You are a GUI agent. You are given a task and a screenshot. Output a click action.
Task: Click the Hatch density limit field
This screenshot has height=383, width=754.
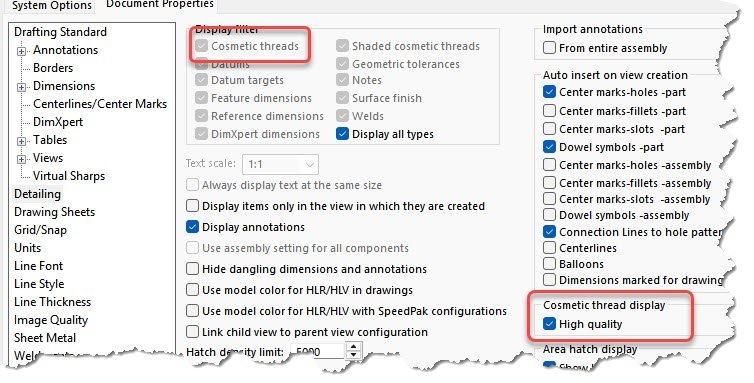click(318, 352)
